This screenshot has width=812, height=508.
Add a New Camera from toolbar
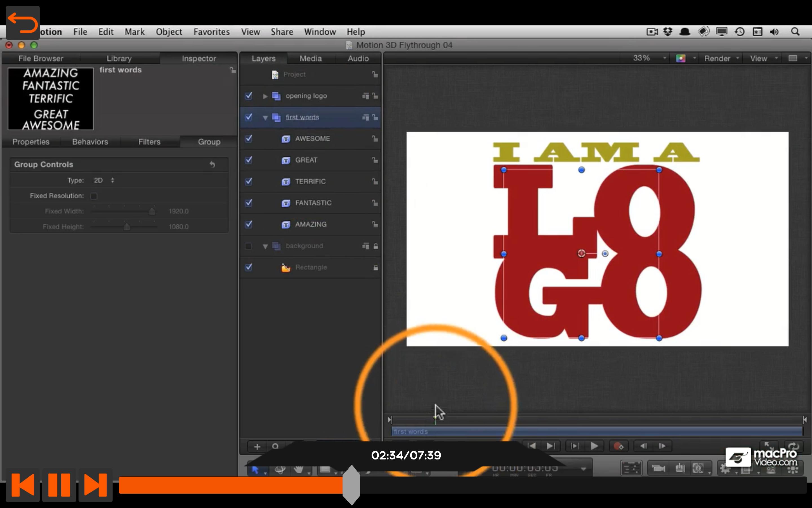[658, 468]
